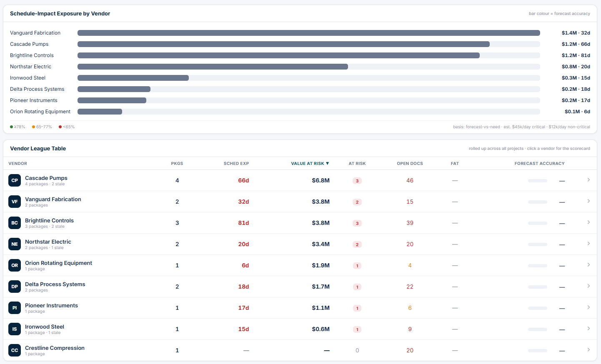Click the at-risk badge 2 for Northstar Electric

coord(357,244)
